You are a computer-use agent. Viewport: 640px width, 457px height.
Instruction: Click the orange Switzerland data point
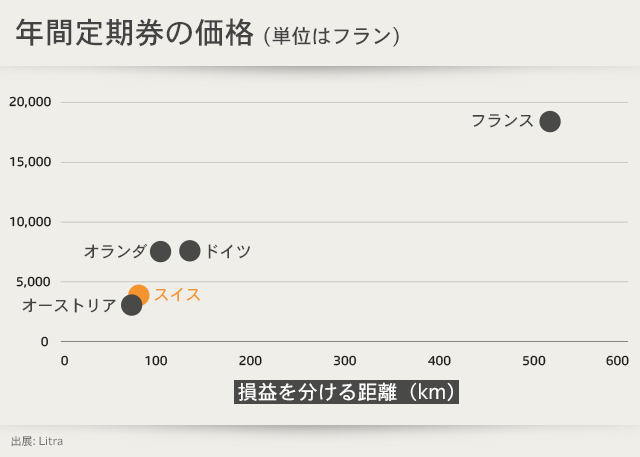(x=139, y=295)
